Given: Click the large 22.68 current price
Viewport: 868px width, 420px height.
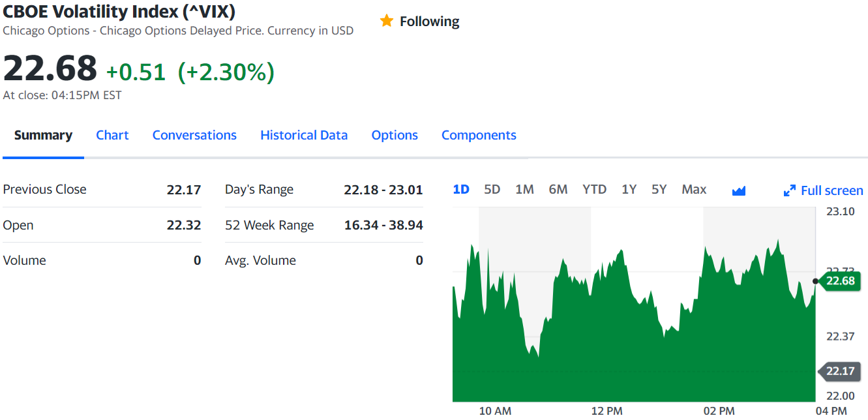Looking at the screenshot, I should tap(50, 68).
